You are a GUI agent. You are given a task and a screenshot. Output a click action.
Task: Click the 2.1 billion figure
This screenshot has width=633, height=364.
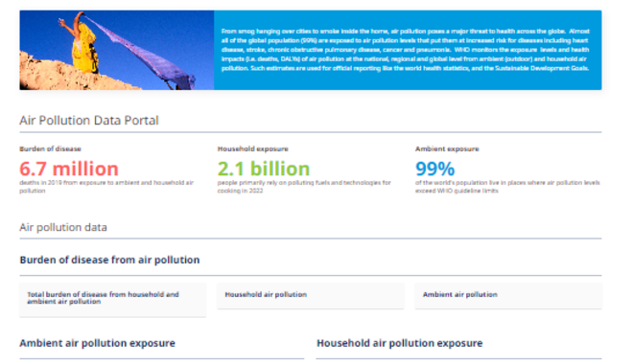coord(264,169)
